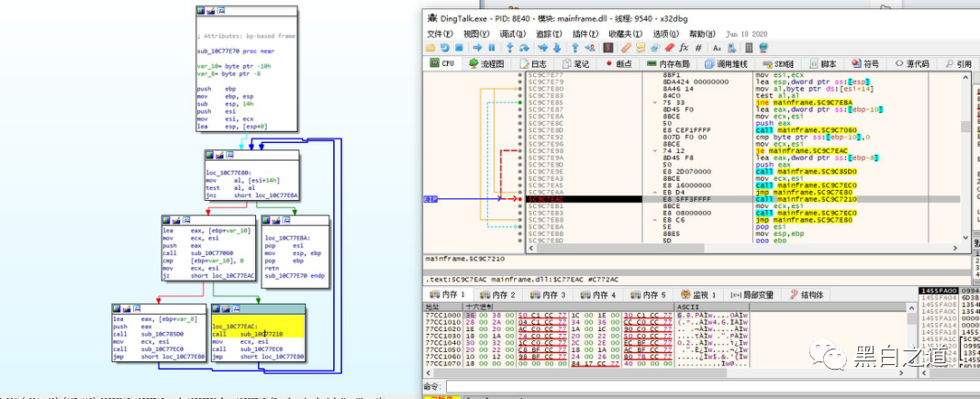Viewport: 980px width, 399px height.
Task: Toggle breakpoint dot at address 5C9C7EAA
Action: tap(520, 192)
